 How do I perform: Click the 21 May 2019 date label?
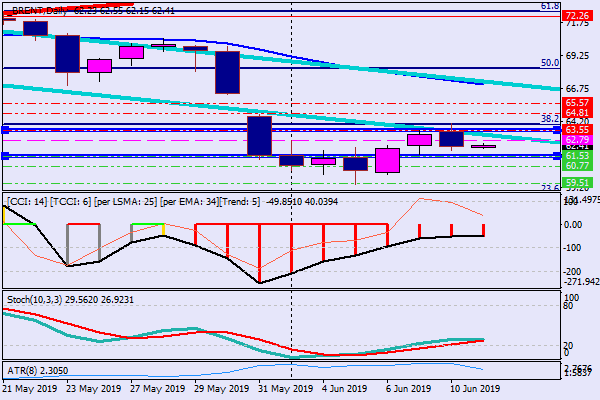[x=30, y=388]
